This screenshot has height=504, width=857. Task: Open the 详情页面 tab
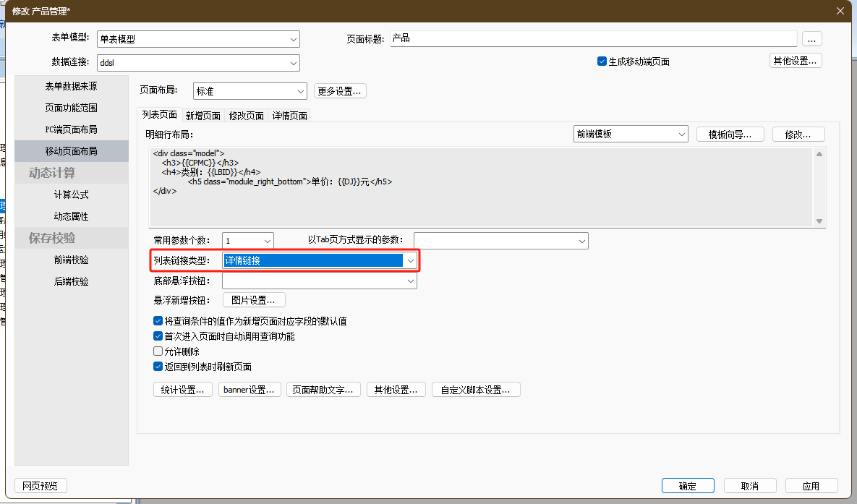[x=289, y=116]
